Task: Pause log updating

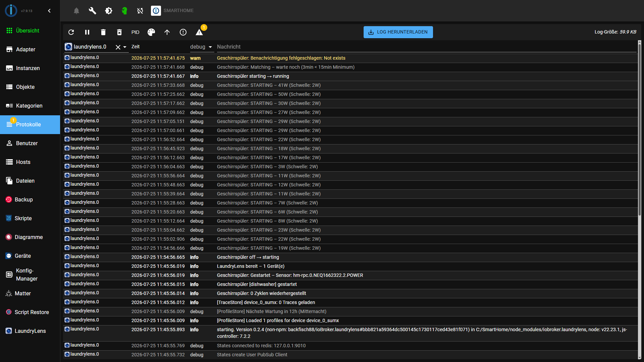Action: pyautogui.click(x=87, y=32)
